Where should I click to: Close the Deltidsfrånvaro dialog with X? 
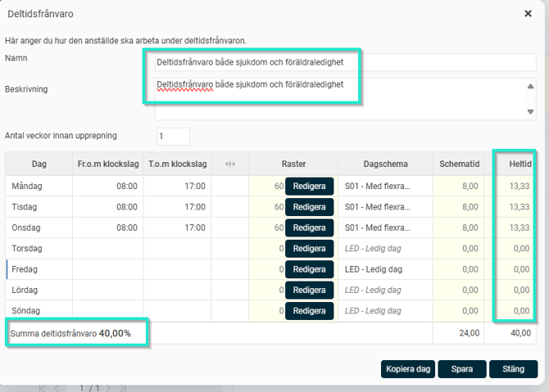tap(528, 13)
